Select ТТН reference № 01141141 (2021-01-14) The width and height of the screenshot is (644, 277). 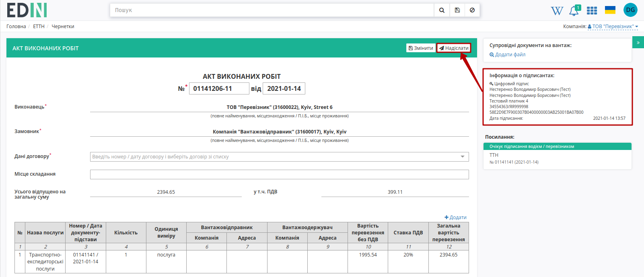514,162
